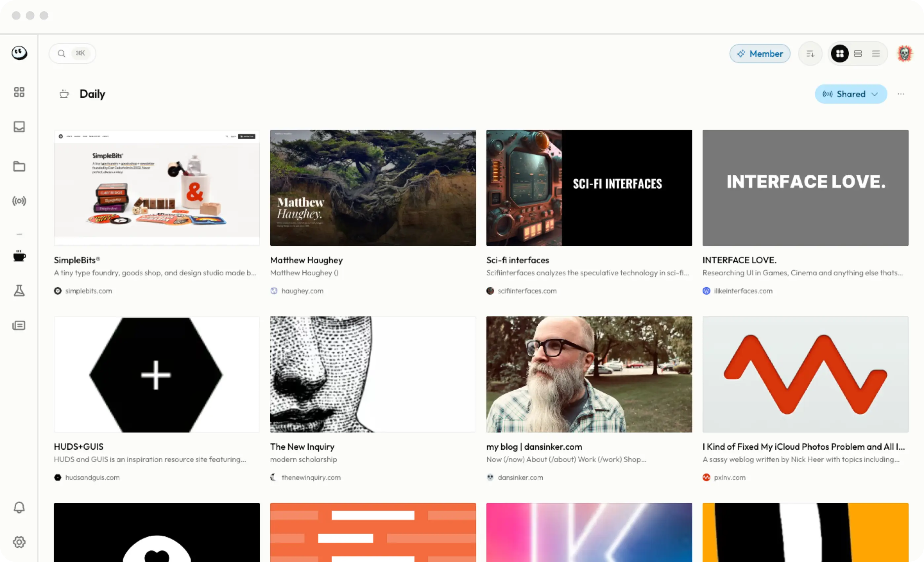
Task: Open notifications bell icon
Action: coord(19,507)
